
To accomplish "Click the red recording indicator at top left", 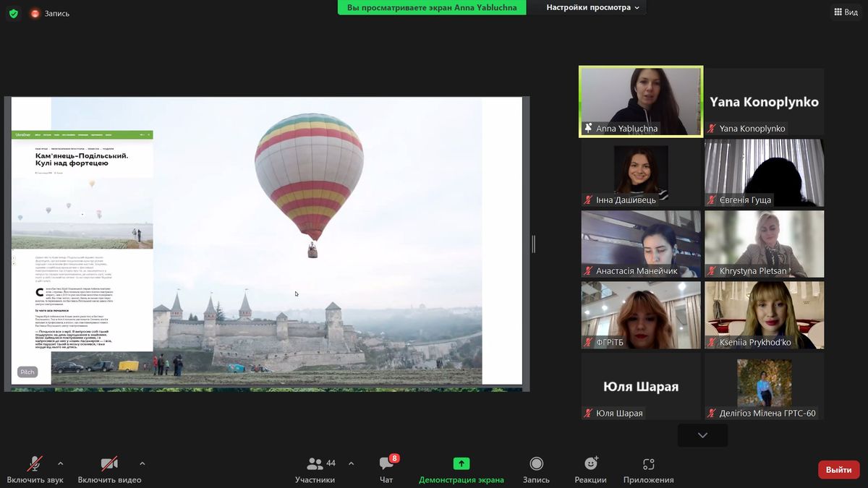I will point(35,13).
